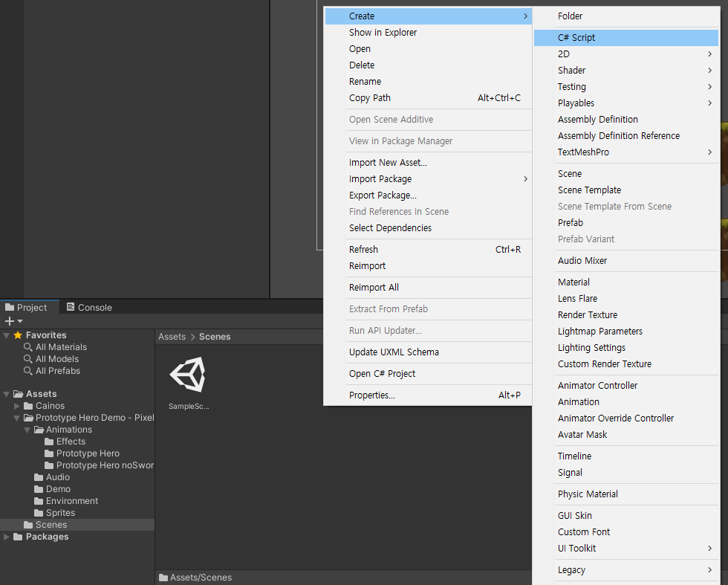Collapse the Favorites tree section

click(6, 335)
